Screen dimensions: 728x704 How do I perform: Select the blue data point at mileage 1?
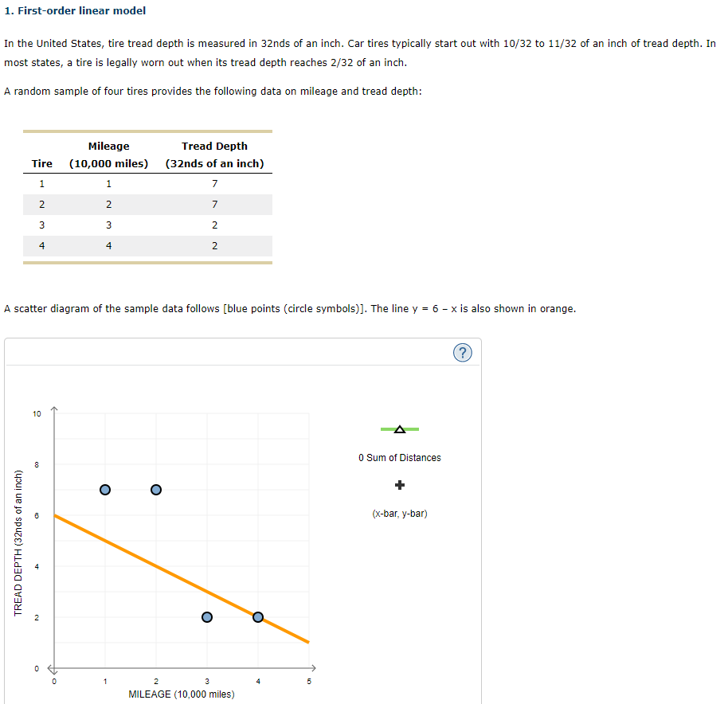pyautogui.click(x=104, y=488)
